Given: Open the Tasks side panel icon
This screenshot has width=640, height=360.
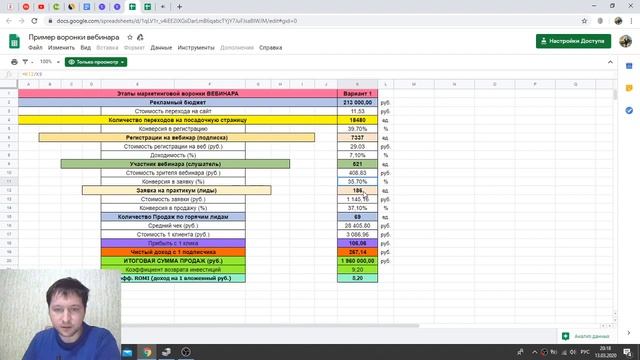Looking at the screenshot, I should [629, 110].
